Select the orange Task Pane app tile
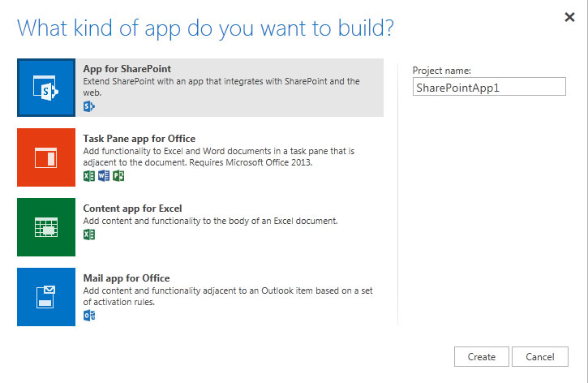 (x=46, y=157)
